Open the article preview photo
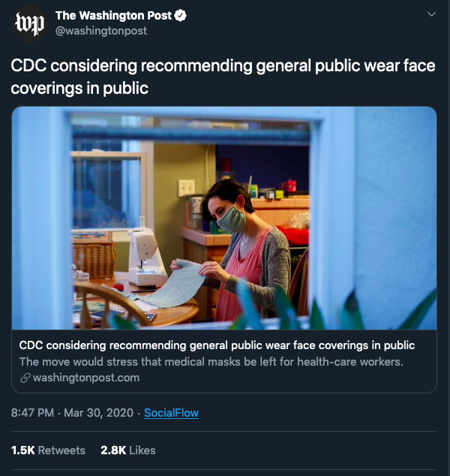450x476 pixels. (x=223, y=218)
